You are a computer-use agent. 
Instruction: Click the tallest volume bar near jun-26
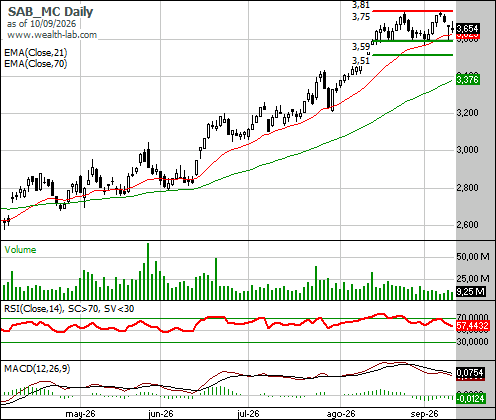[148, 271]
